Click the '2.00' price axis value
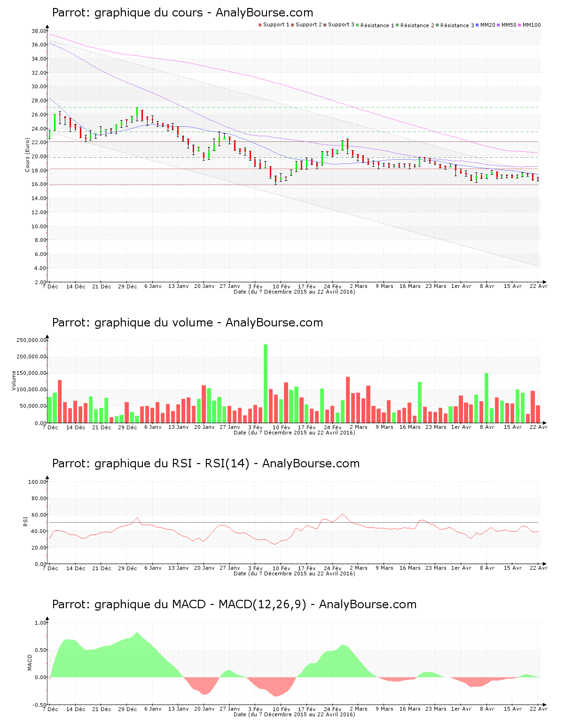Screen dimensions: 564x728 [x=40, y=282]
